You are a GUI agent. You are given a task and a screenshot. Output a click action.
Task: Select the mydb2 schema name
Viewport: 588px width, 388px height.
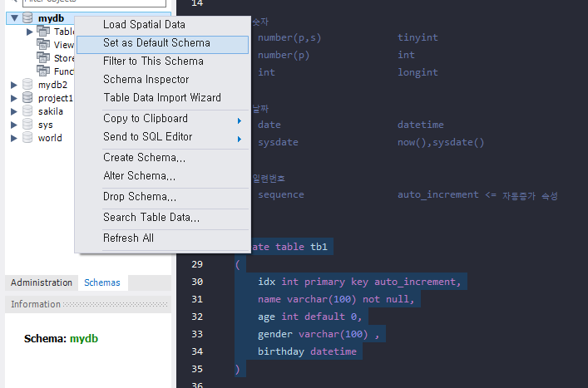pos(52,85)
